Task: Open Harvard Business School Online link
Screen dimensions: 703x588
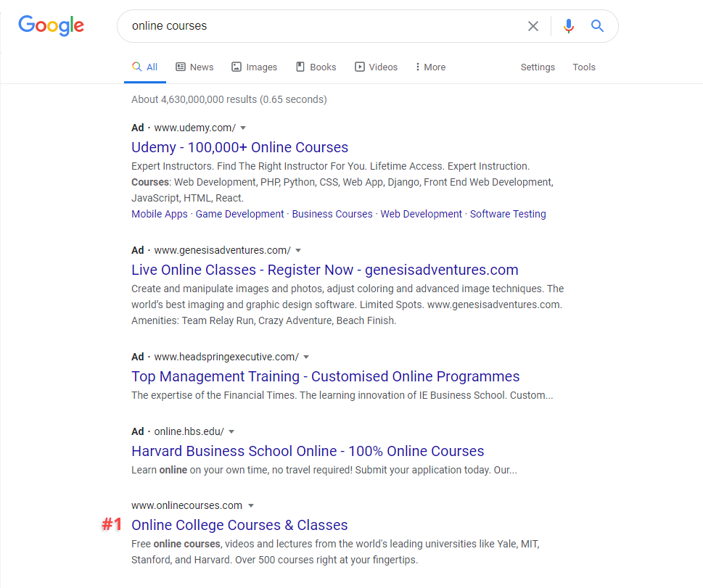Action: 308,451
